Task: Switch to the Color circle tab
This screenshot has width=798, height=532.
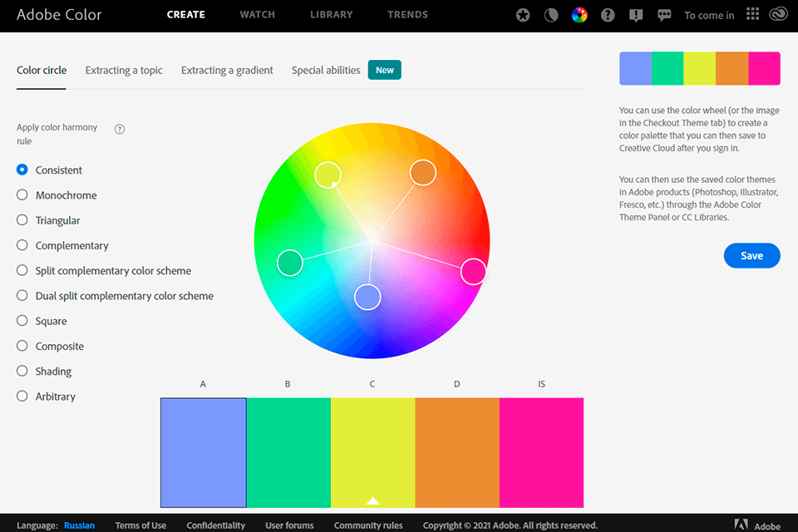Action: pos(42,71)
